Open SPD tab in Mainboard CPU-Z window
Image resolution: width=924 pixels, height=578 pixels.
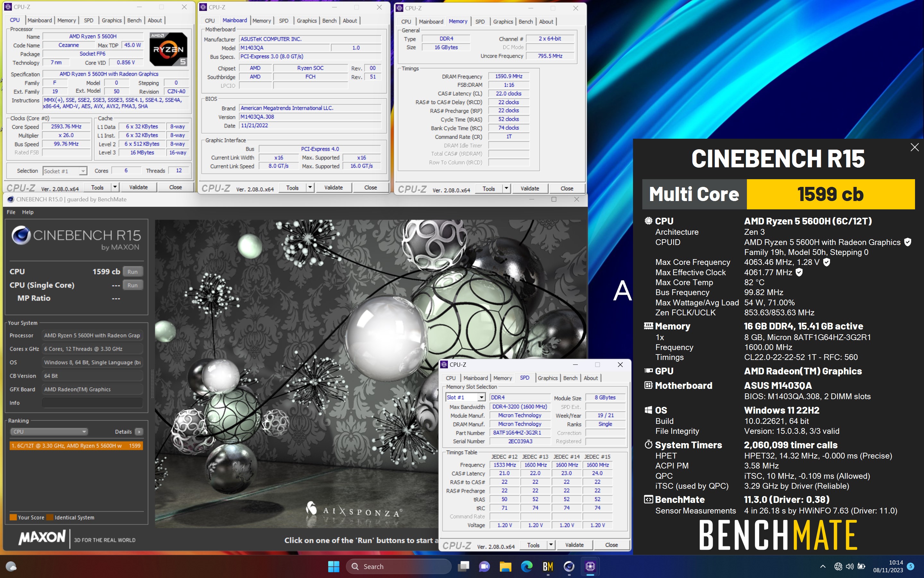point(284,21)
